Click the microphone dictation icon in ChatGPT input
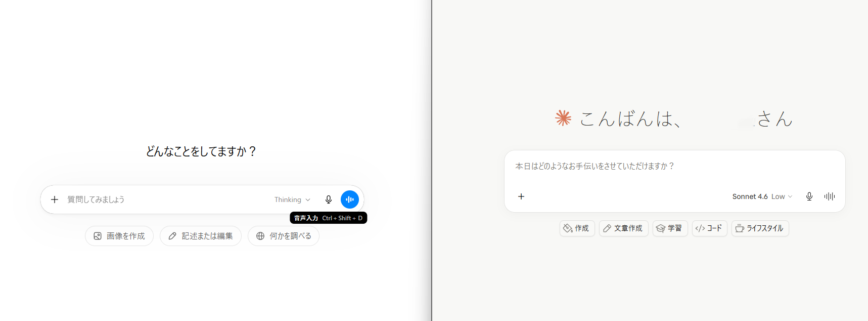The image size is (868, 321). click(x=329, y=199)
